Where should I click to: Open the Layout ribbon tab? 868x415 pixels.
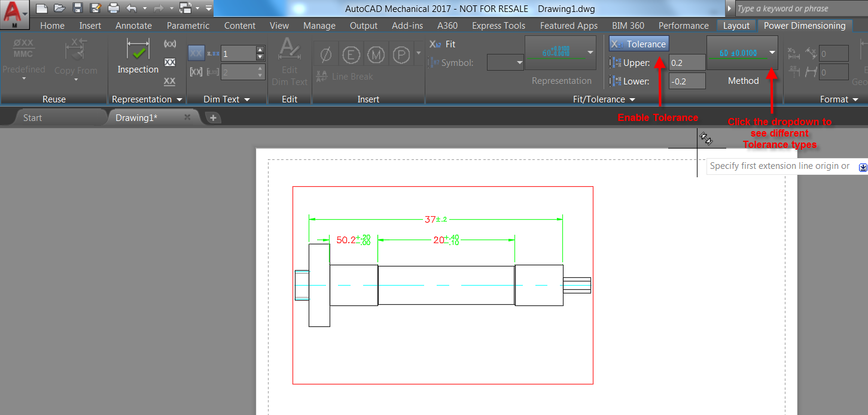[x=736, y=26]
